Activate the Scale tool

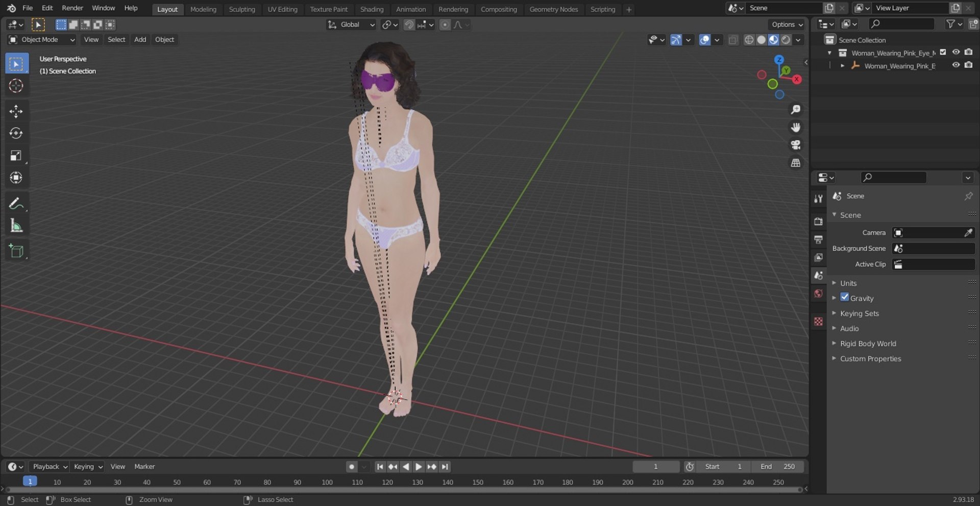pos(16,155)
